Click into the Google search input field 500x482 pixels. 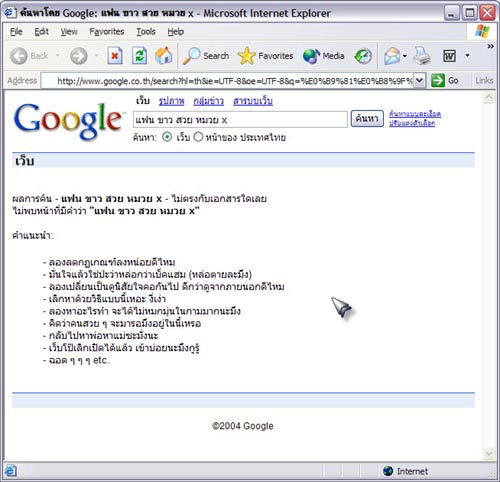tap(240, 119)
